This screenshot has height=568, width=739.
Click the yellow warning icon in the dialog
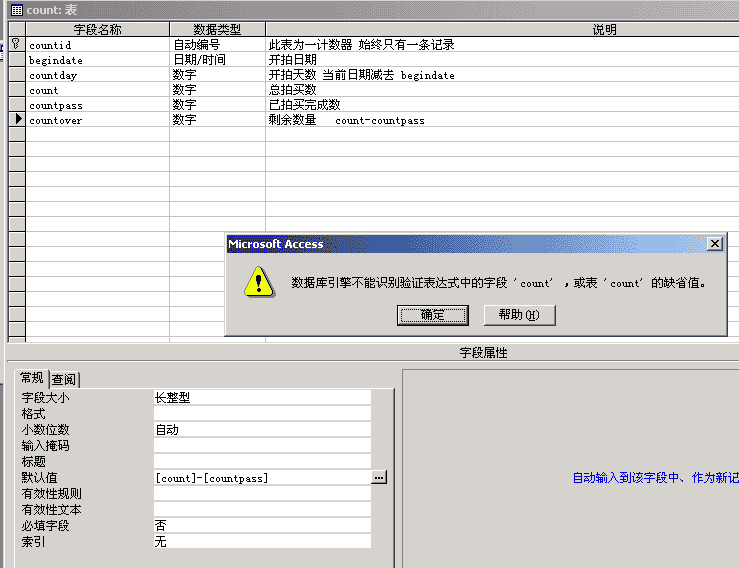[x=259, y=282]
